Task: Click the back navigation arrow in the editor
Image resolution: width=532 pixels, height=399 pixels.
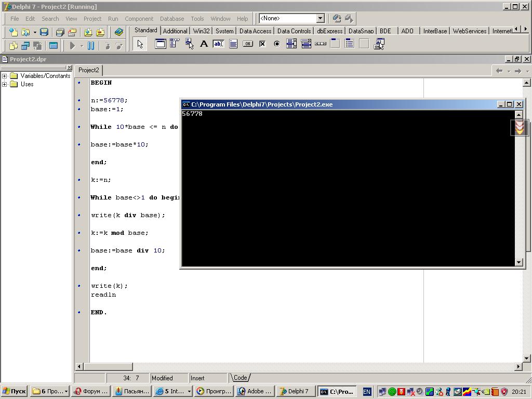Action: (x=499, y=71)
